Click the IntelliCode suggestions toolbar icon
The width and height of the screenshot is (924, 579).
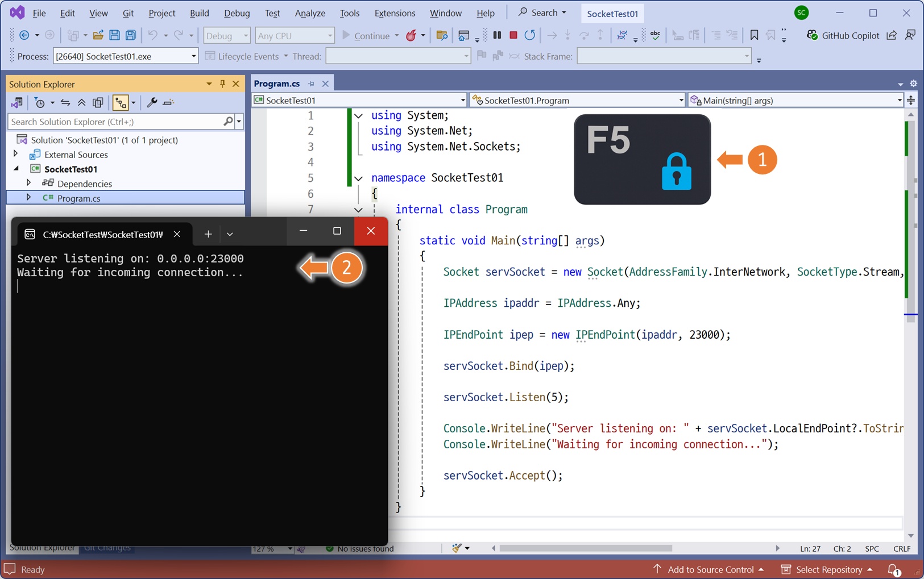(x=622, y=35)
